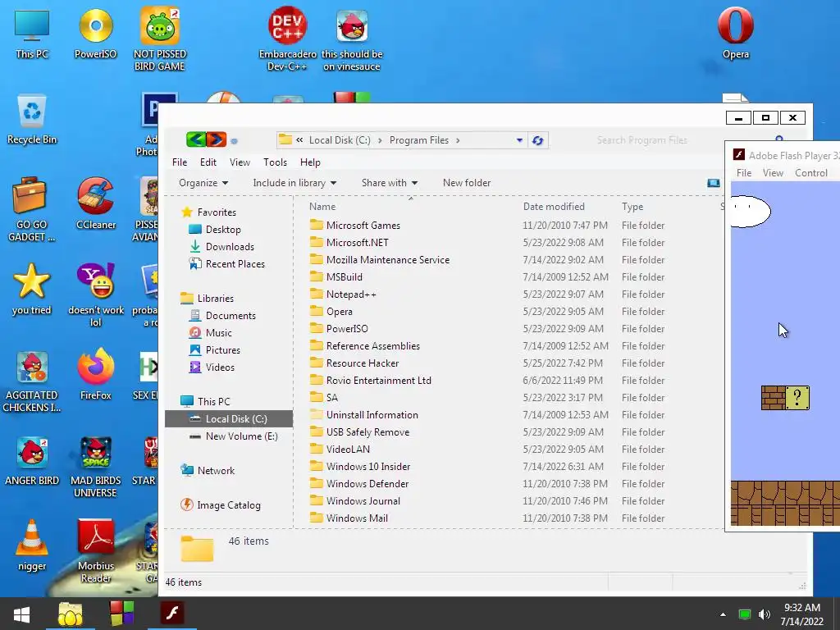Select Documents library in navigation pane
840x630 pixels.
point(231,316)
